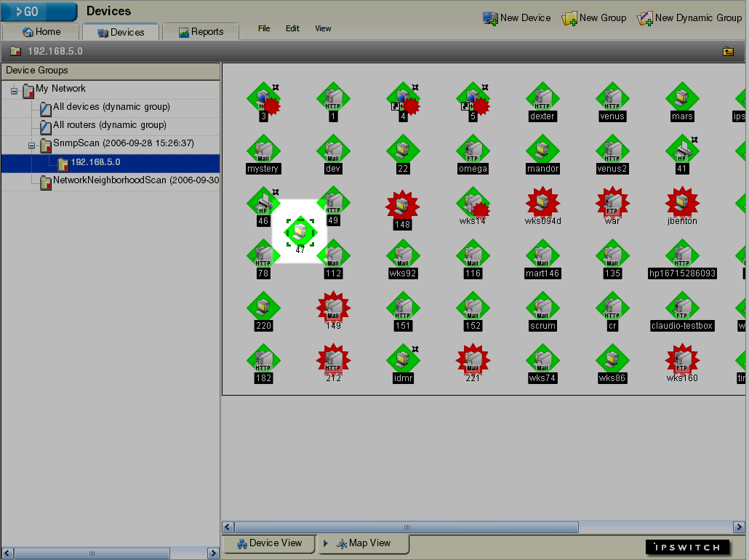Select the venus2 HTTP device
Viewport: 749px width, 560px height.
coord(612,154)
